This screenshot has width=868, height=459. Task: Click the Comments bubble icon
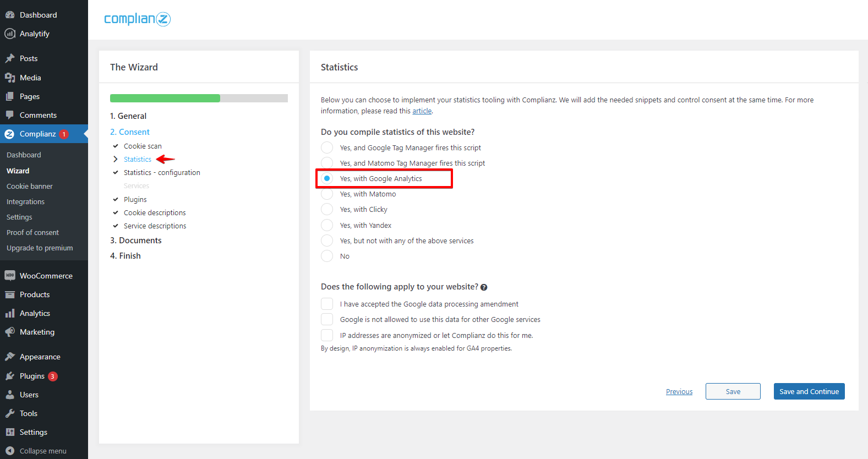point(10,115)
